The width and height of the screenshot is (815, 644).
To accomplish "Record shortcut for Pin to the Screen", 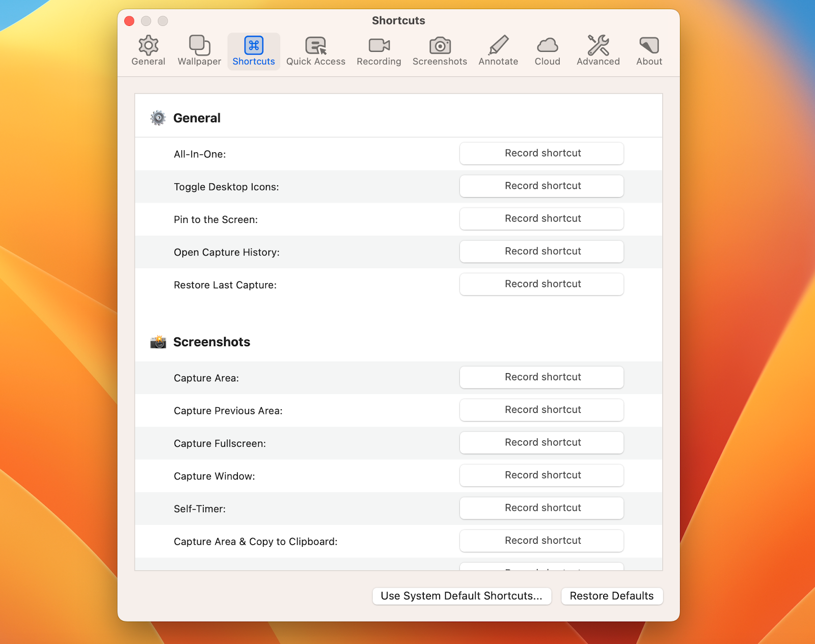I will point(541,218).
